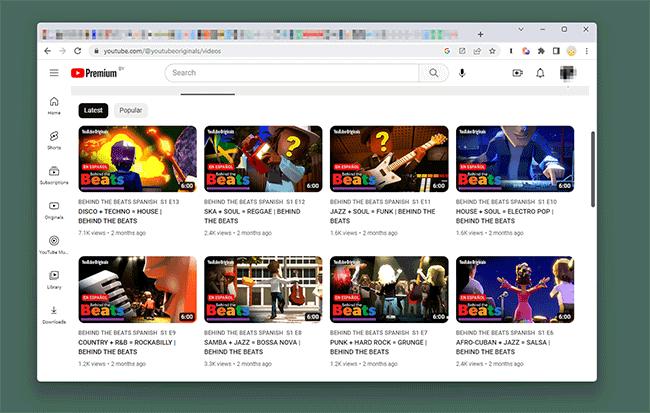This screenshot has width=650, height=413.
Task: Select the Latest filter chip
Action: (93, 110)
